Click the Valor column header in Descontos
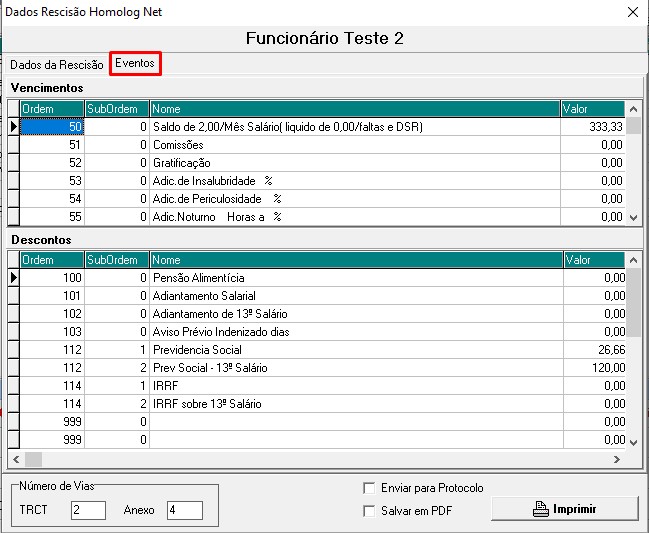 click(x=594, y=260)
